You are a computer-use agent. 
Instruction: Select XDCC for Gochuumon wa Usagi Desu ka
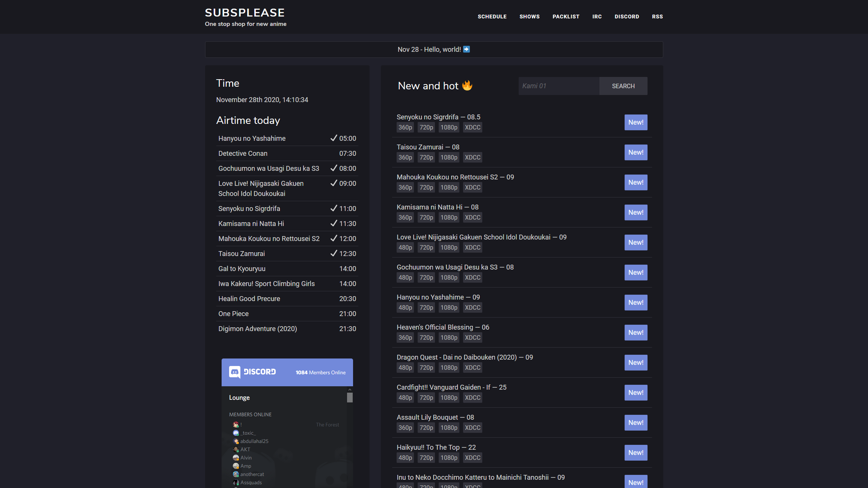[472, 277]
